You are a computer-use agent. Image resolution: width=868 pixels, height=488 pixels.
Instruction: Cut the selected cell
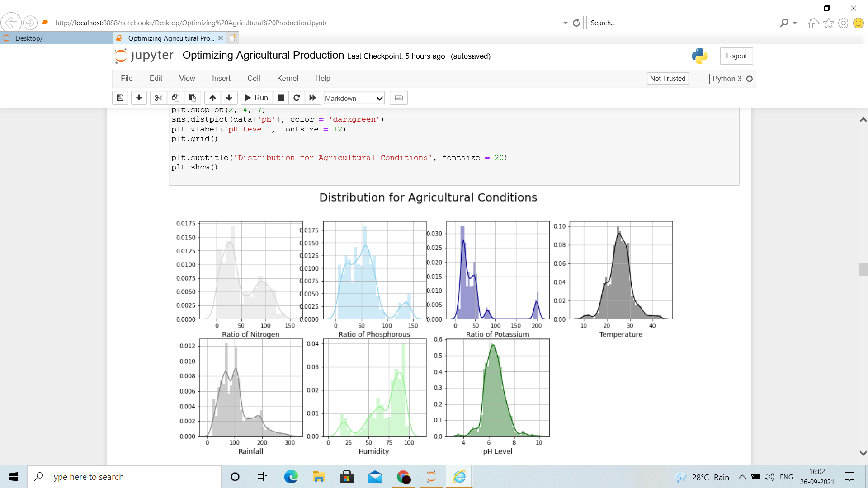(158, 98)
